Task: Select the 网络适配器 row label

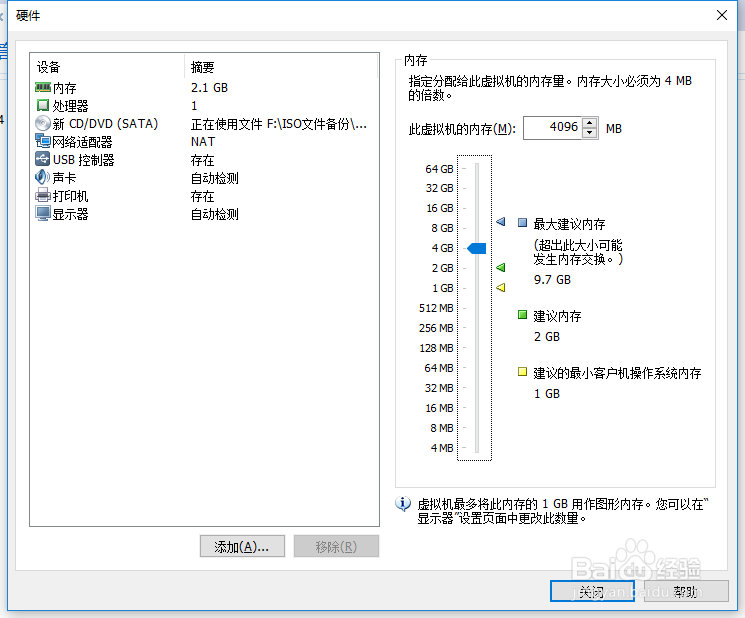Action: point(82,142)
